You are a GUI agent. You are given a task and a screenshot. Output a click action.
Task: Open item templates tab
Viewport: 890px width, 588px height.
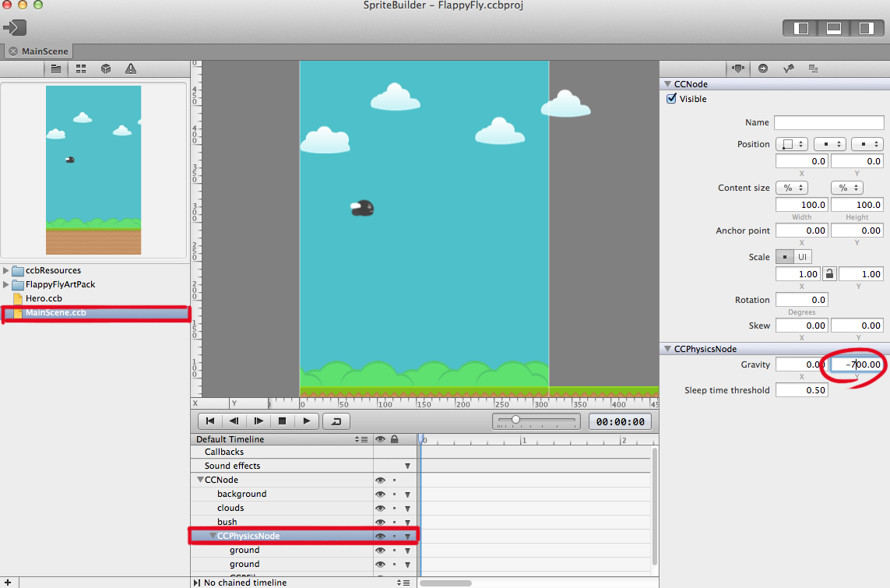(814, 69)
